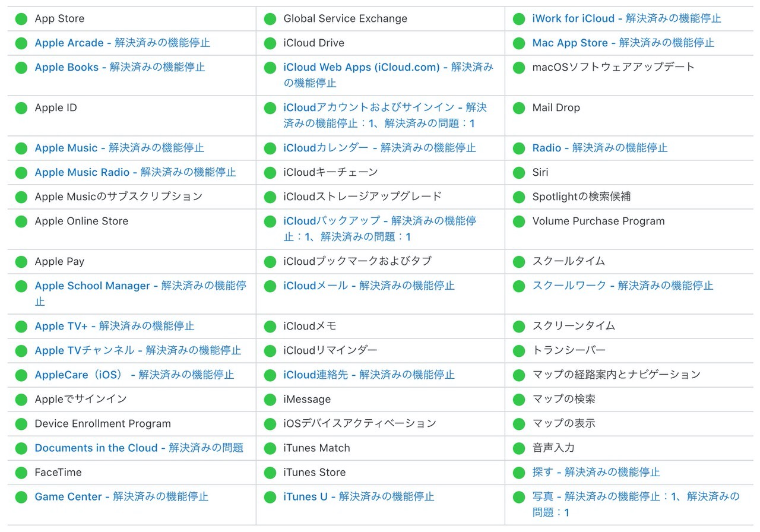Click the green dot beside Global Service Exchange
The height and width of the screenshot is (532, 760).
coord(270,19)
